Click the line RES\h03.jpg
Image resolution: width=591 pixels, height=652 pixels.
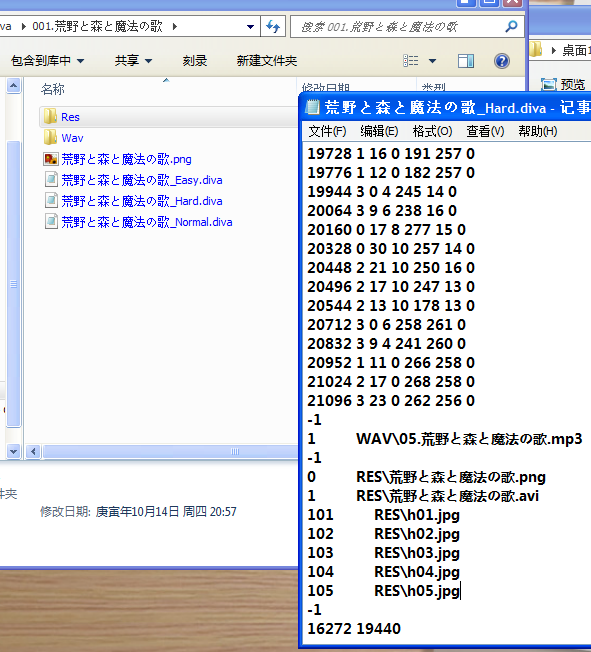tap(417, 553)
